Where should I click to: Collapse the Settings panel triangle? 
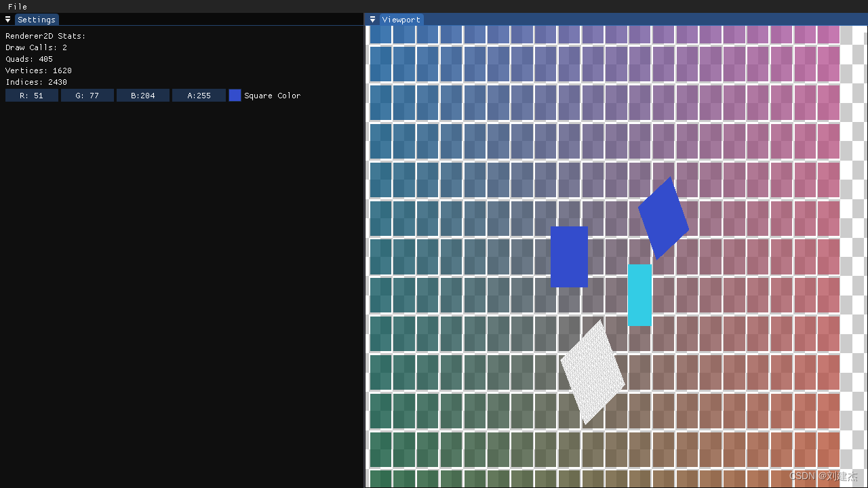tap(8, 20)
